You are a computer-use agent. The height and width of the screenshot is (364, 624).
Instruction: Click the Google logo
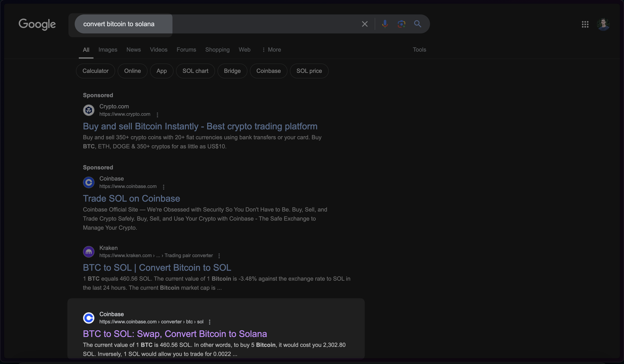tap(37, 24)
